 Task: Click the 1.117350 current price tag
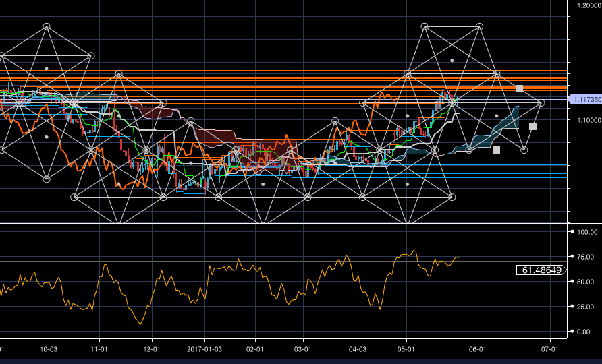tap(586, 99)
